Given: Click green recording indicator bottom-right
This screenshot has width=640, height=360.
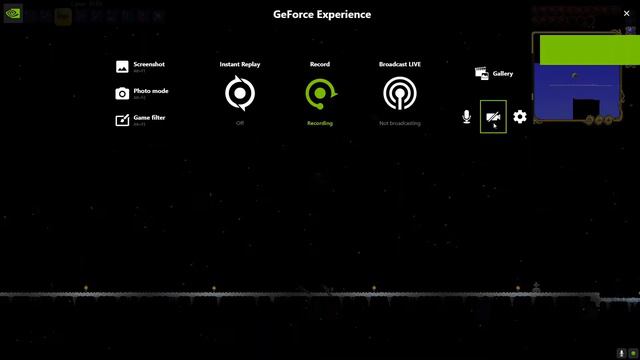Looking at the screenshot, I should click(633, 353).
